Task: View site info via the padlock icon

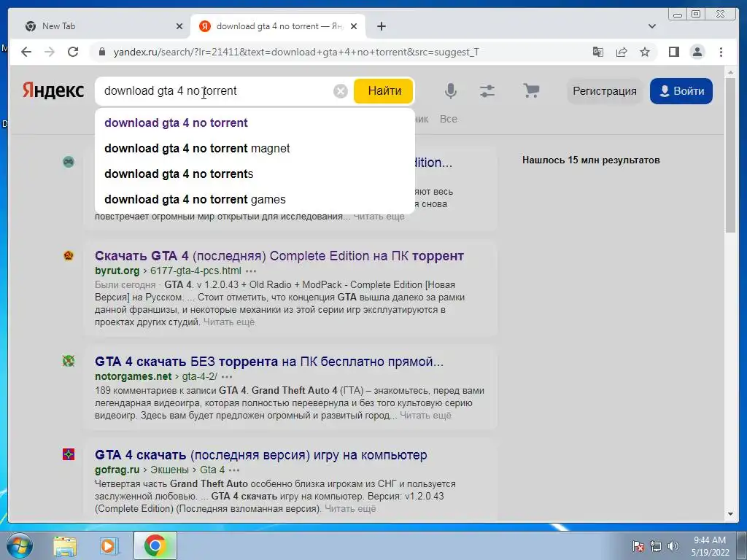Action: 101,52
